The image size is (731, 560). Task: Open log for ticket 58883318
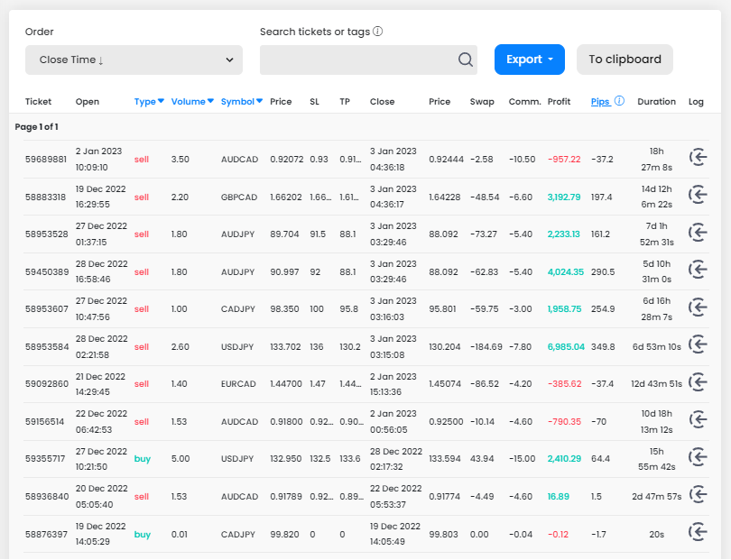pos(697,196)
